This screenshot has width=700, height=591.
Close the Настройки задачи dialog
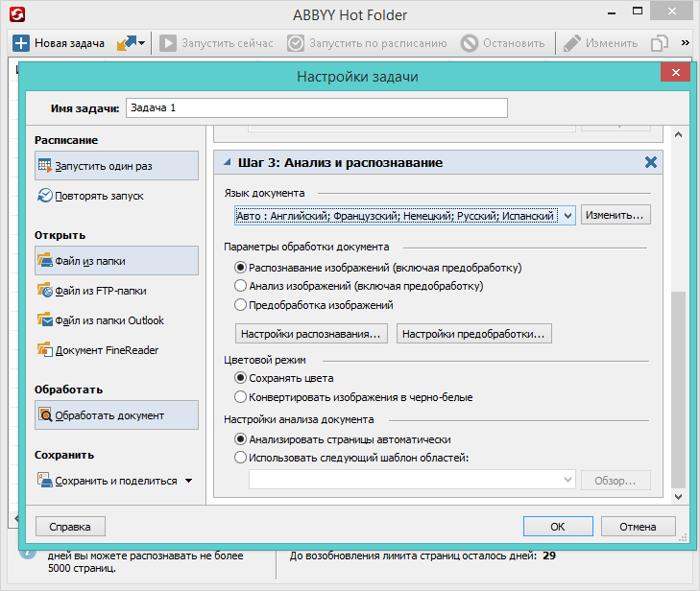(675, 72)
